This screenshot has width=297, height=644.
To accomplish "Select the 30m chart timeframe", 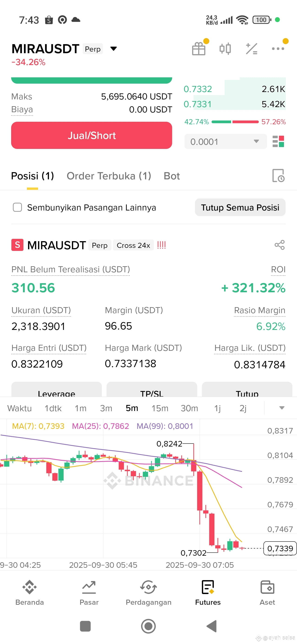I will (x=189, y=408).
